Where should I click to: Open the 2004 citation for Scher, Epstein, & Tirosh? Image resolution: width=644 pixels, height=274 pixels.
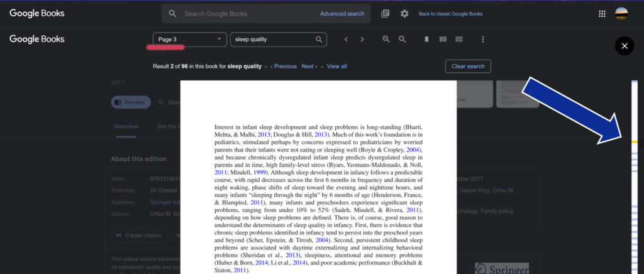[323, 240]
